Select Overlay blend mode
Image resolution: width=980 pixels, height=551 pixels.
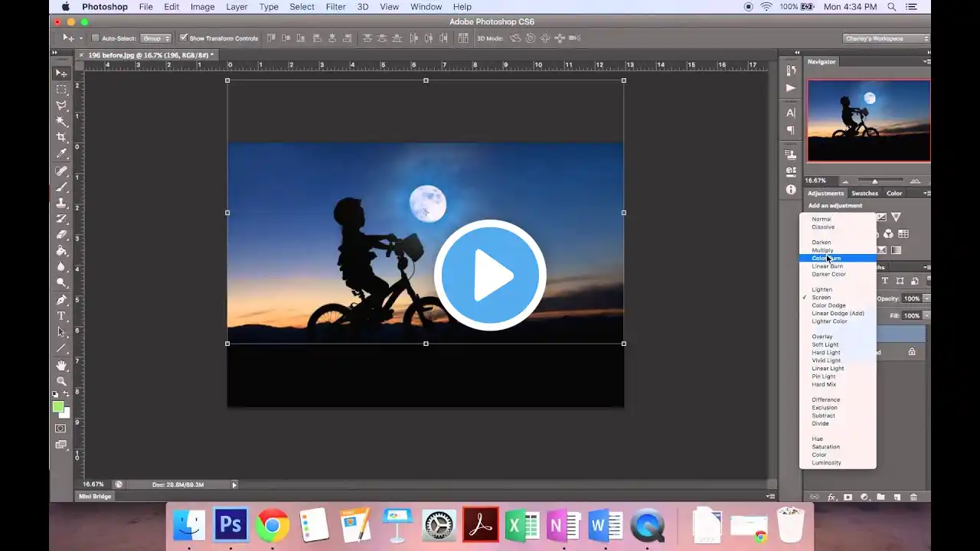(x=822, y=336)
